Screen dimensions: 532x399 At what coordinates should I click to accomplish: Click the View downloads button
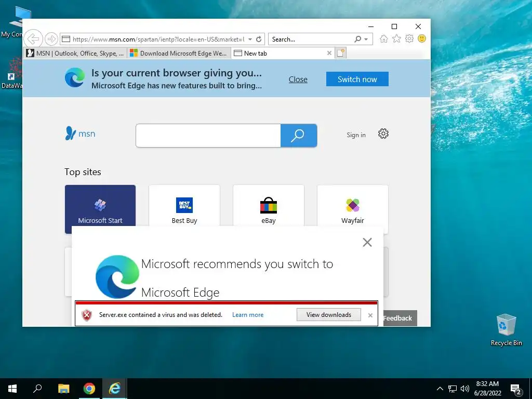[329, 314]
